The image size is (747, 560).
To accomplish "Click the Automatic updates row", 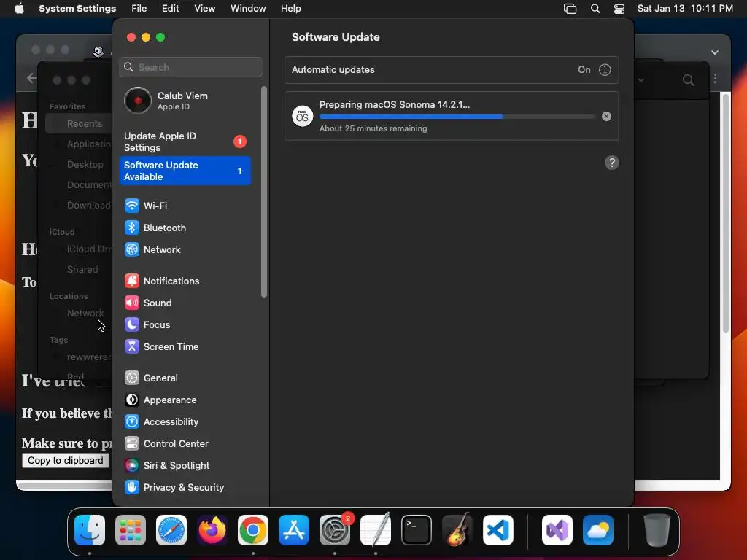I will pyautogui.click(x=452, y=70).
